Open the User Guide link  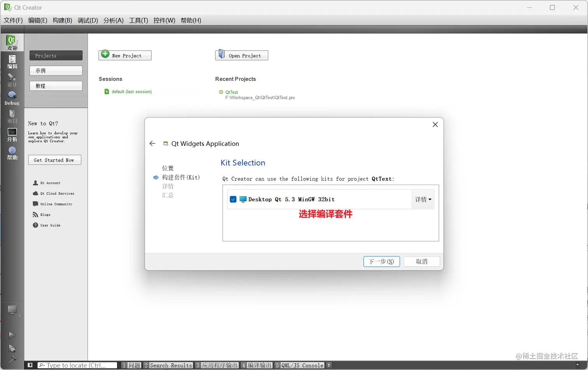(x=50, y=225)
